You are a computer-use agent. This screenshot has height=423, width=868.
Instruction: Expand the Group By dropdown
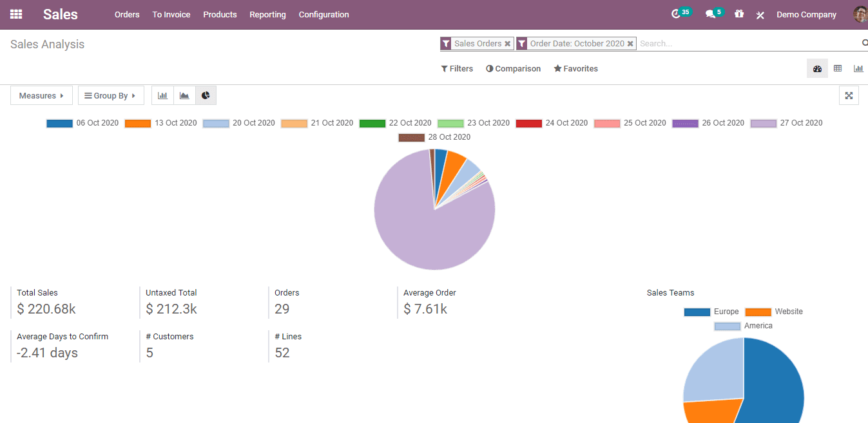[x=111, y=96]
